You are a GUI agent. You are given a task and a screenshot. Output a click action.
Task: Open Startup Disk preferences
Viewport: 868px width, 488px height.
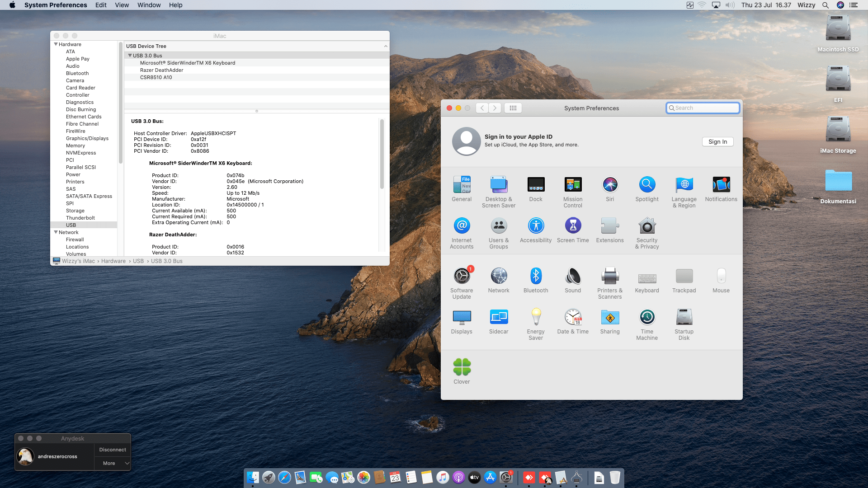point(684,324)
